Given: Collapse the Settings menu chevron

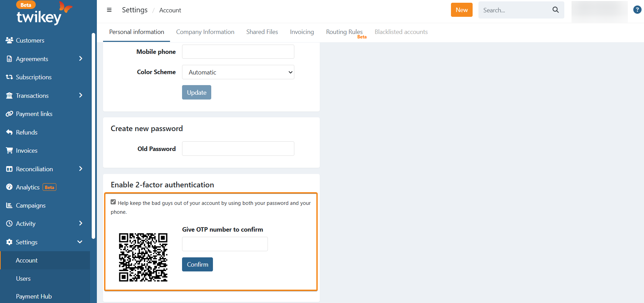Looking at the screenshot, I should click(x=80, y=242).
